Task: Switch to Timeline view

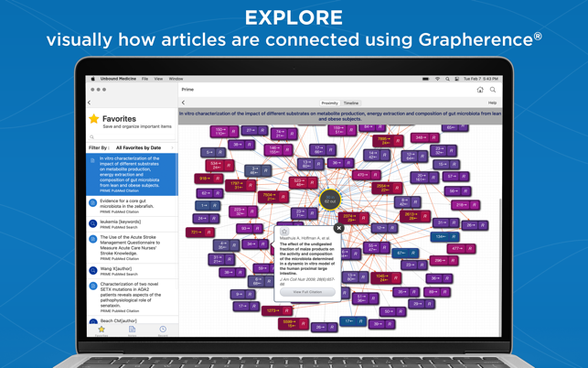Action: click(x=351, y=103)
